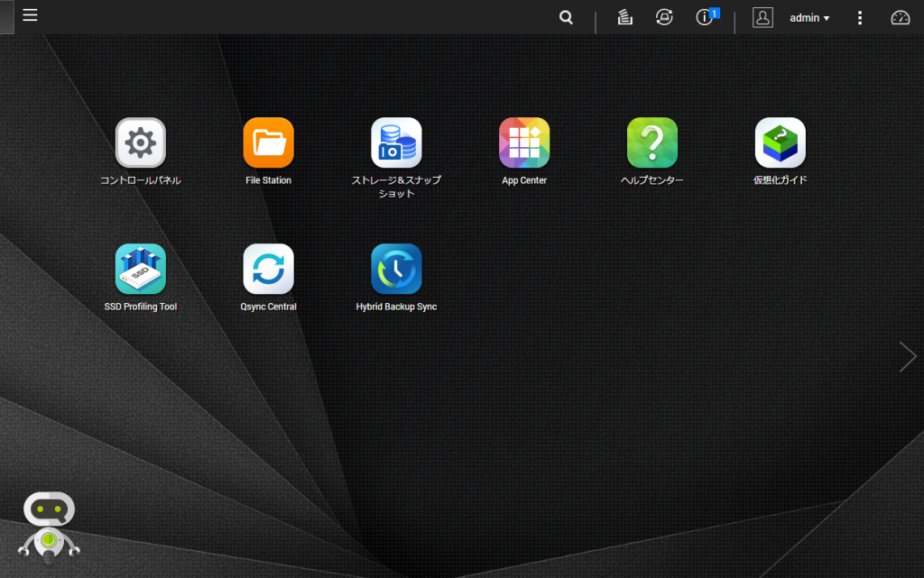The width and height of the screenshot is (924, 578).
Task: Open コントロールパネル (Control Panel)
Action: (141, 142)
